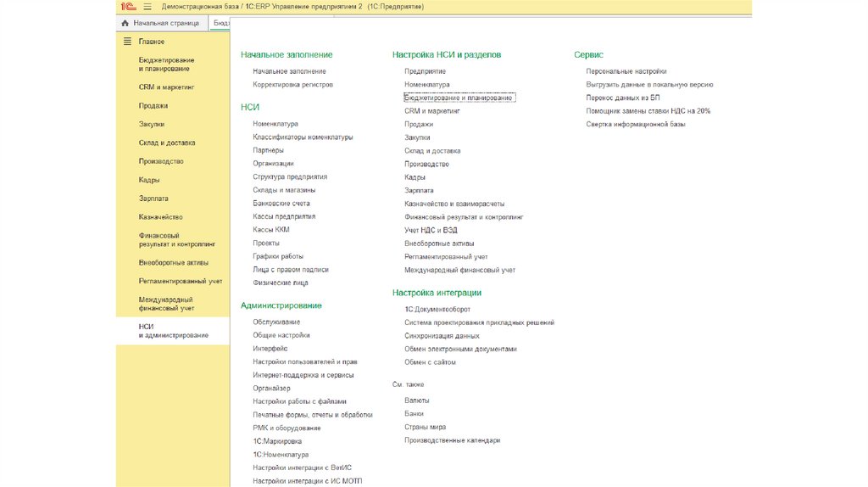Open Закупки sidebar section
This screenshot has height=487, width=868.
152,124
